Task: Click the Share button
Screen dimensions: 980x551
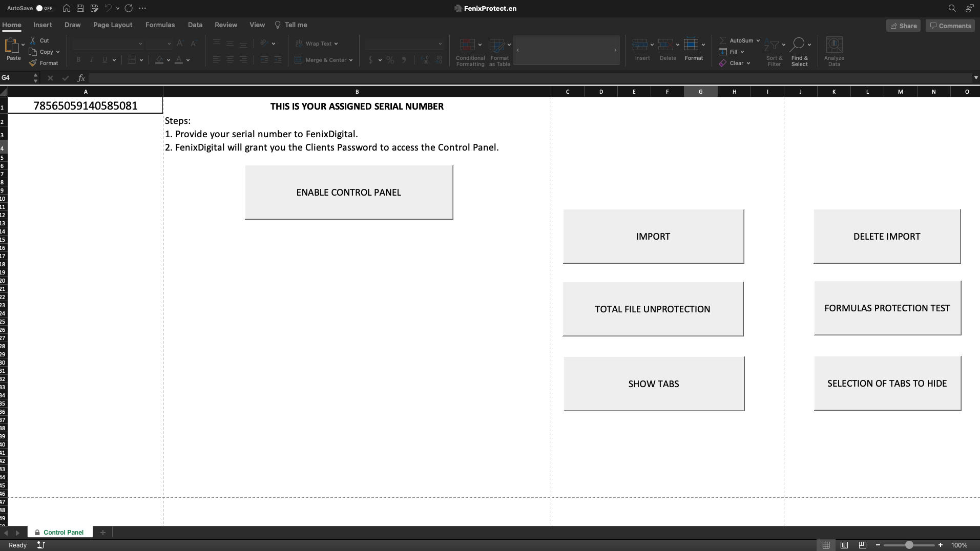Action: tap(904, 26)
